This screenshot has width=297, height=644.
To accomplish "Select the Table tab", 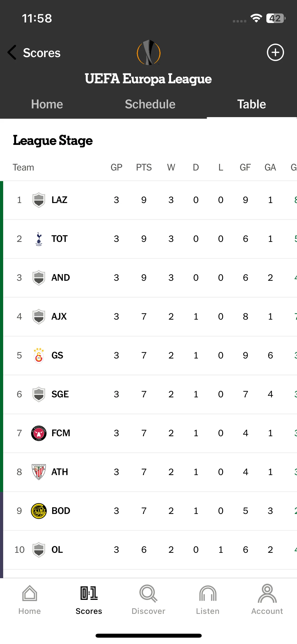I will (x=252, y=104).
